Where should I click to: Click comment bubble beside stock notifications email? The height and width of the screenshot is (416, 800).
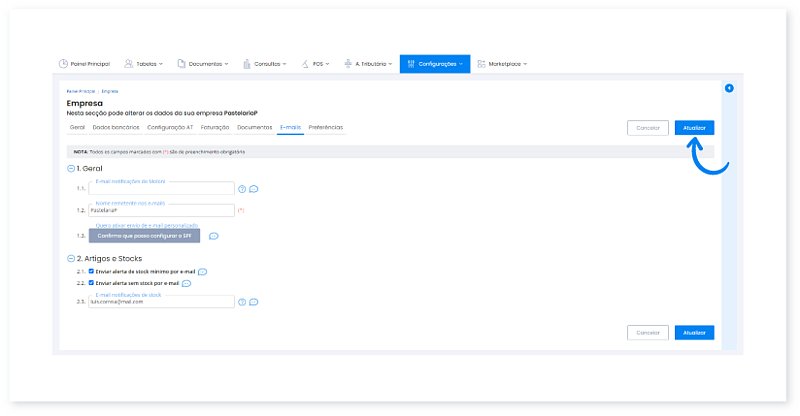[254, 301]
